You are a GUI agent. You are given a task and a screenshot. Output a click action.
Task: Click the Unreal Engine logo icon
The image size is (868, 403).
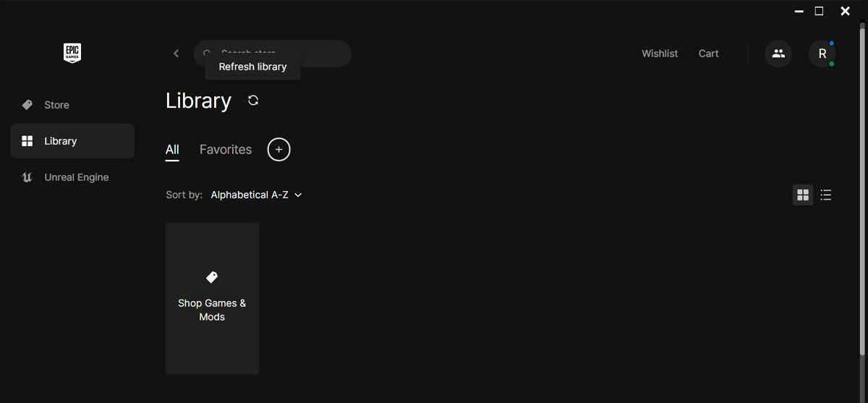pos(27,177)
